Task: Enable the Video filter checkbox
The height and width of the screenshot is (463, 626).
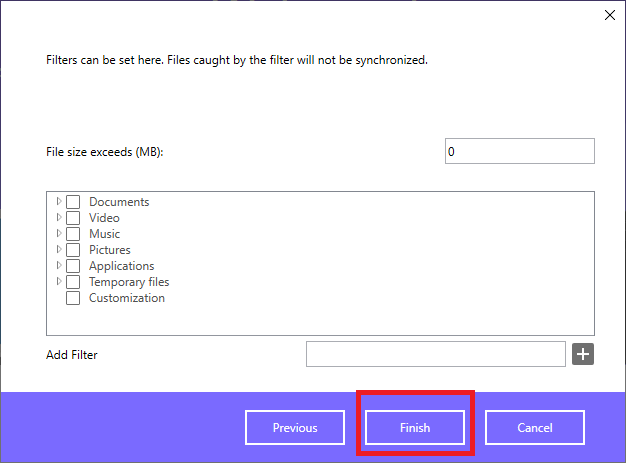Action: [x=73, y=218]
